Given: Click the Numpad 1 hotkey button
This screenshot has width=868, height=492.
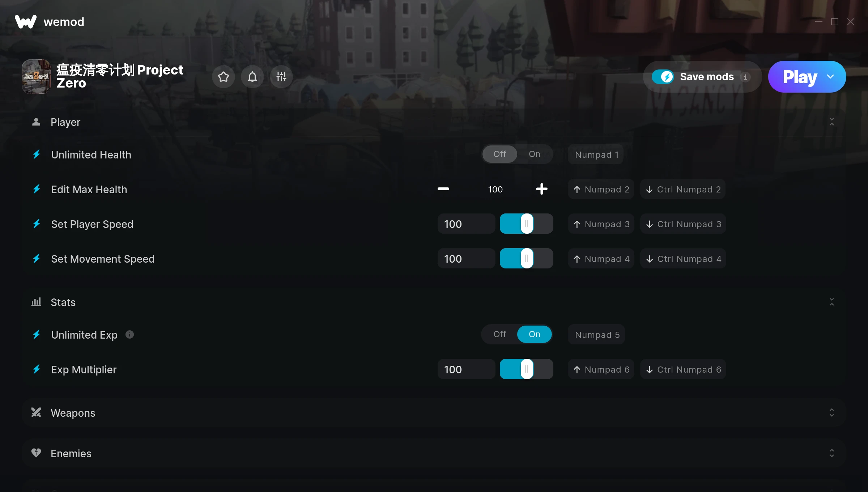Looking at the screenshot, I should (596, 154).
